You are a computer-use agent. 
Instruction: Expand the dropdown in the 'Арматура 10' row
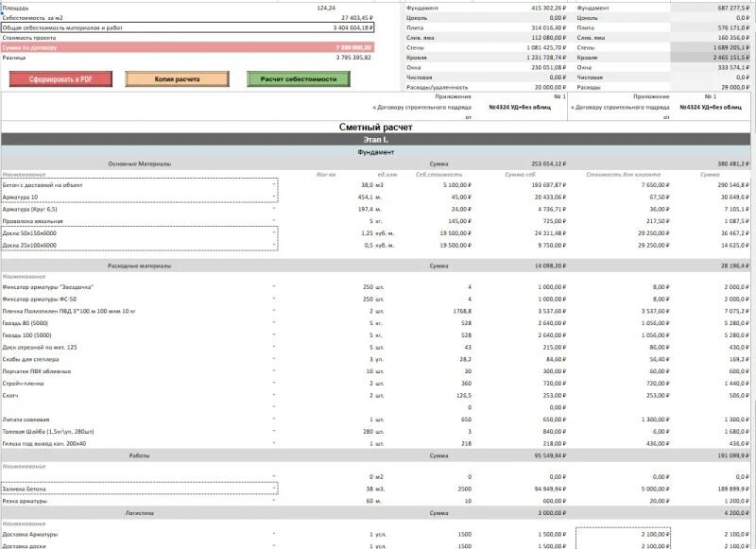click(274, 197)
